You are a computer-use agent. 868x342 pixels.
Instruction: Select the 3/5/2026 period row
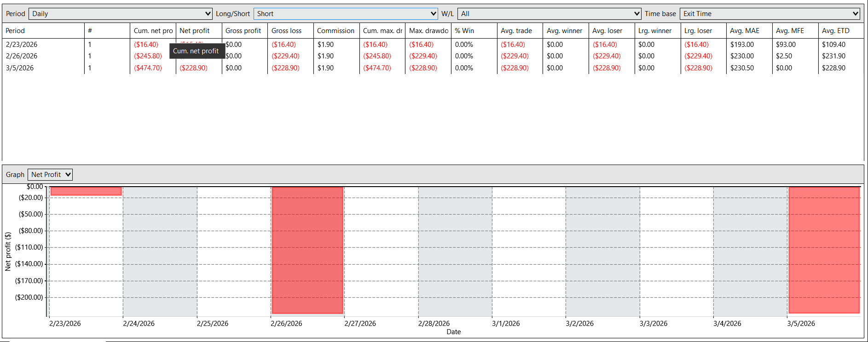433,68
